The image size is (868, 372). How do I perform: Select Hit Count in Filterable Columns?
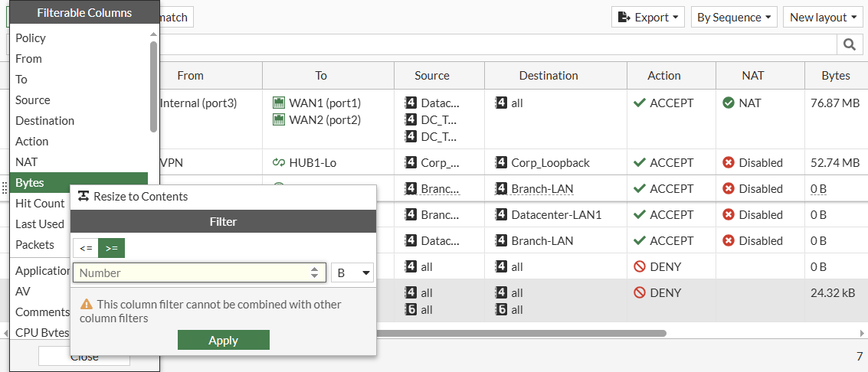coord(40,204)
